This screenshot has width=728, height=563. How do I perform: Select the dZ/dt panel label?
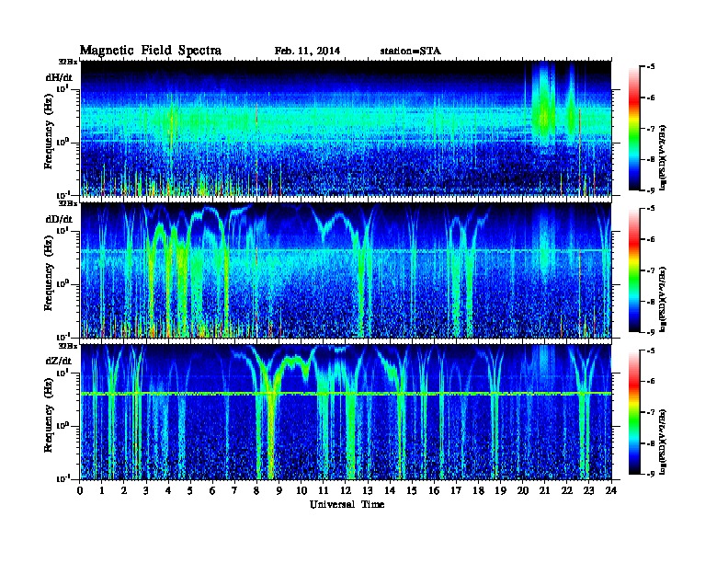tap(59, 361)
